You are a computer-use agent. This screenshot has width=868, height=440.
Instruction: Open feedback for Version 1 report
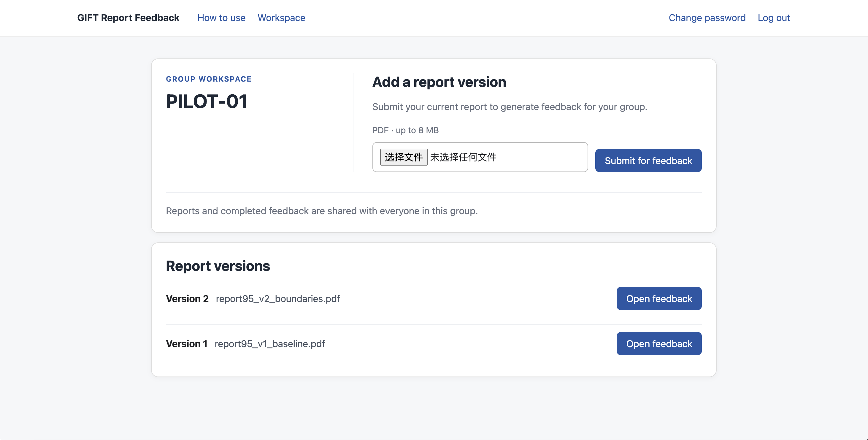[659, 344]
